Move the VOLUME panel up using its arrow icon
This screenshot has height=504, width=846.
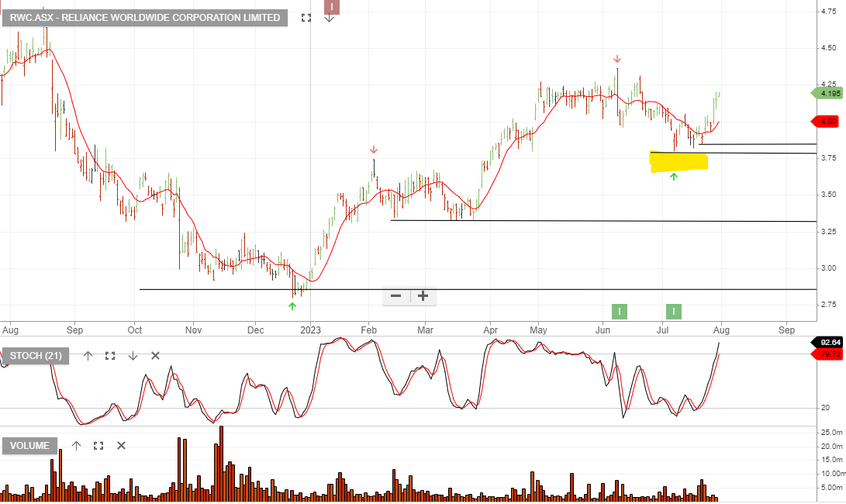click(75, 446)
